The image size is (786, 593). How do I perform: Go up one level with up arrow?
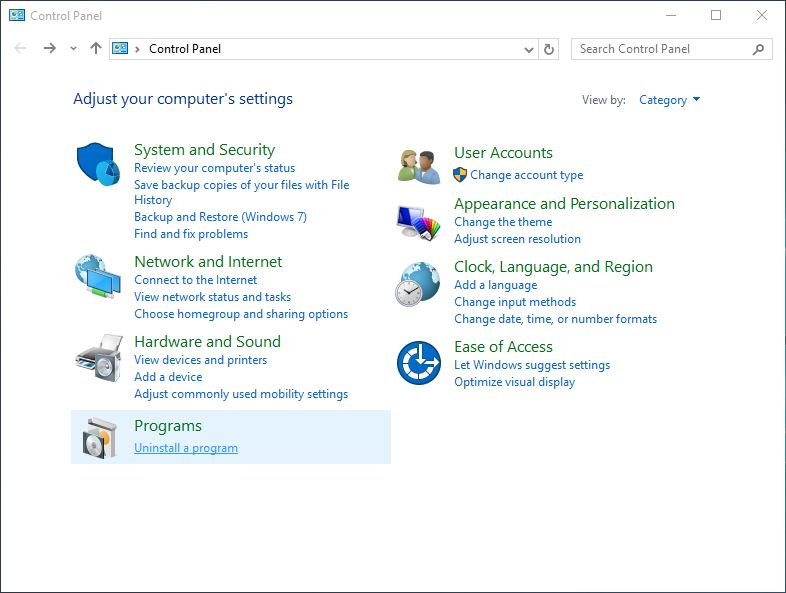point(96,48)
